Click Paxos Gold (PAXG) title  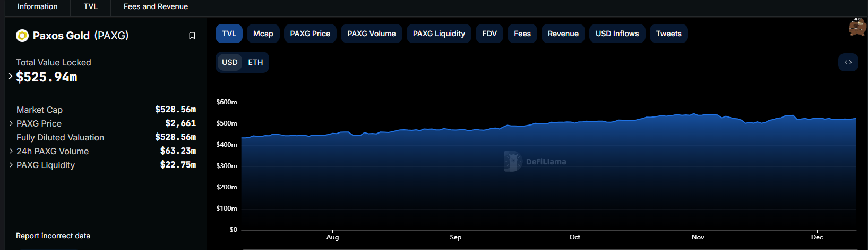pyautogui.click(x=81, y=36)
